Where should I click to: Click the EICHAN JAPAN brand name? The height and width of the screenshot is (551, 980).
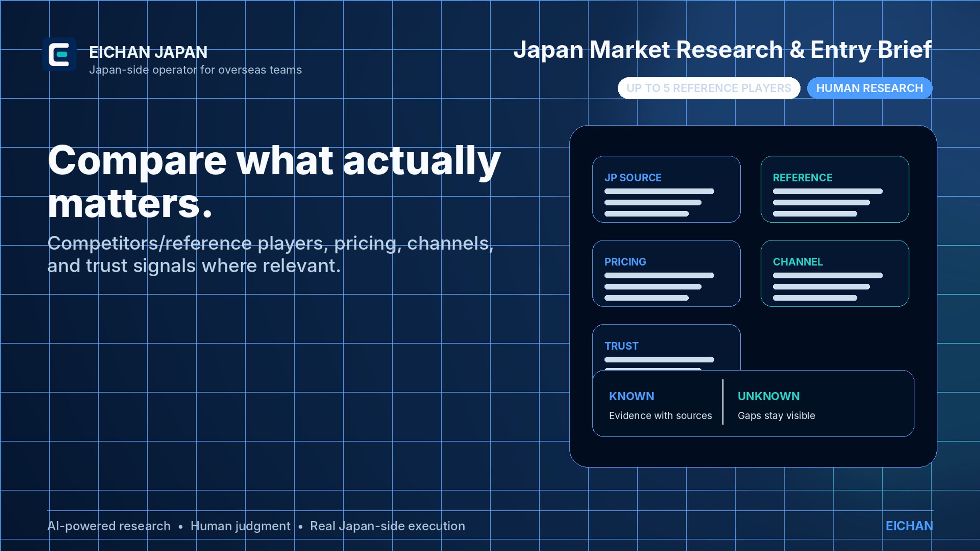148,52
